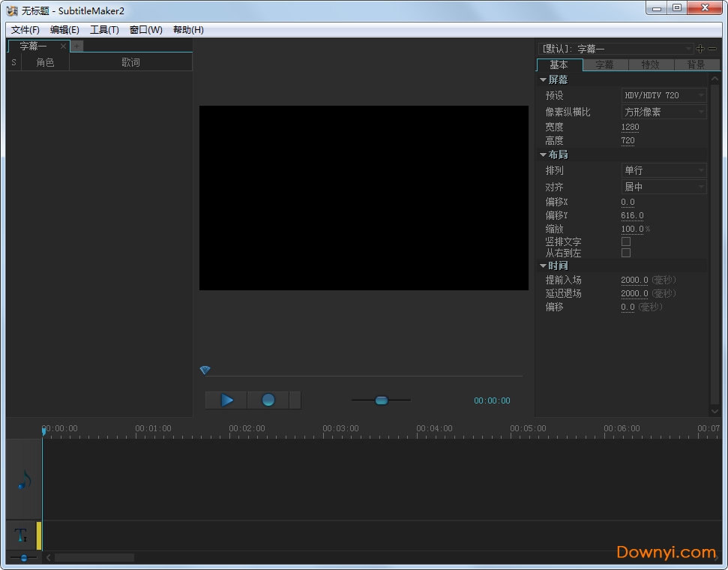Toggle the 从右到左 checkbox

[626, 253]
